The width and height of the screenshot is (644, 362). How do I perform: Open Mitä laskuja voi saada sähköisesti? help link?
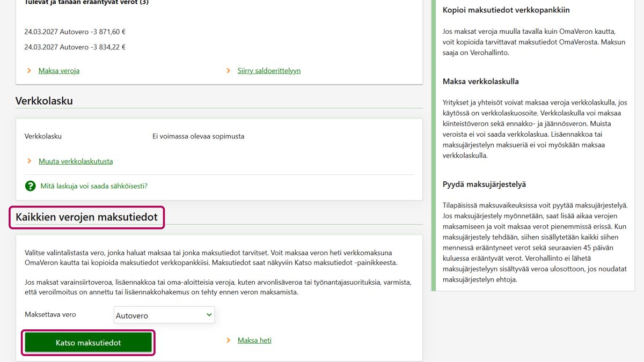coord(94,186)
